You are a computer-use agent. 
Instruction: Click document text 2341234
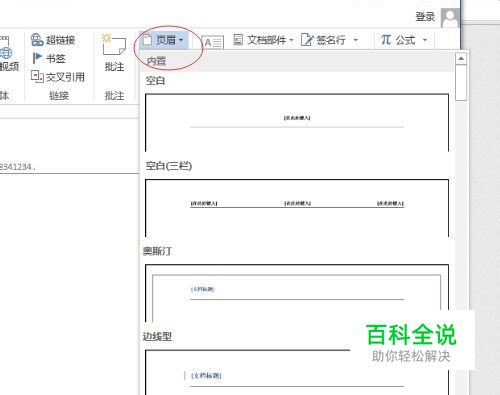pyautogui.click(x=17, y=167)
